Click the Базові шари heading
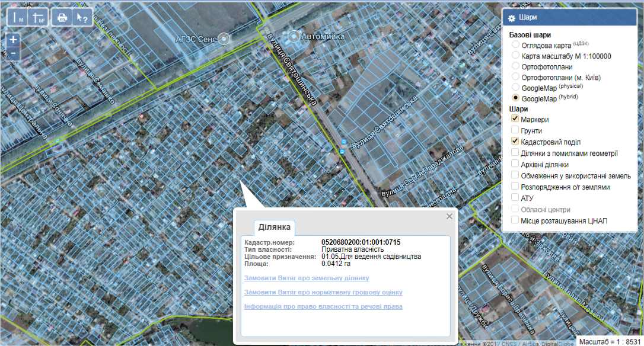This screenshot has height=346, width=644. [530, 35]
